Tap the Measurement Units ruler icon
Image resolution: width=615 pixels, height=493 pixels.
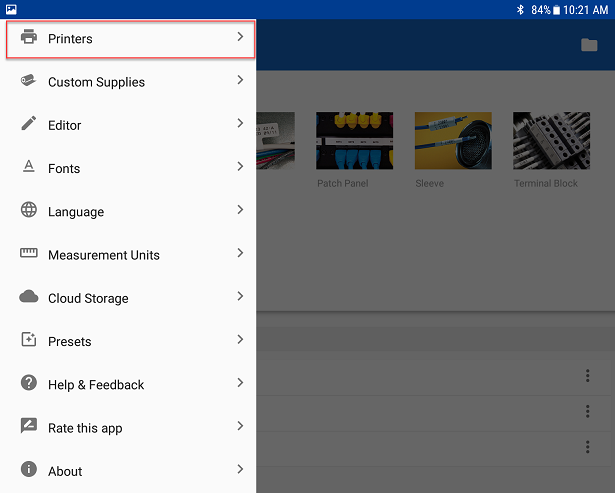28,254
